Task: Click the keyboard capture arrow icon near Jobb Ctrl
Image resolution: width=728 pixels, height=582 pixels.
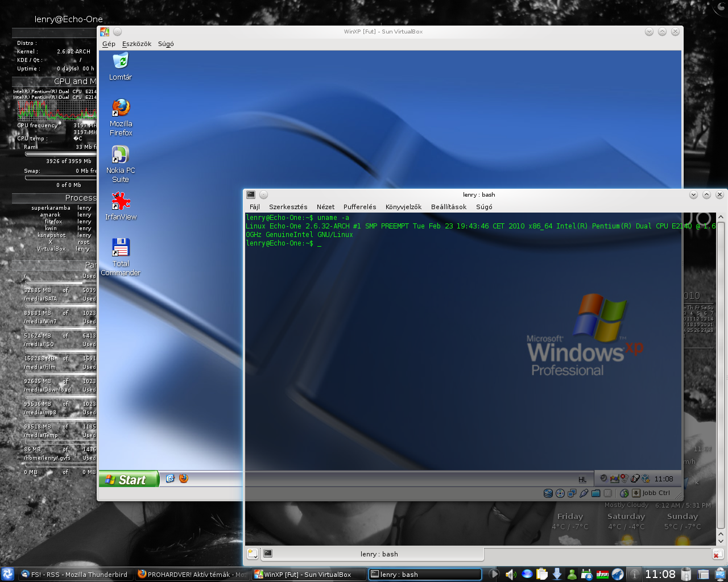Action: tap(636, 493)
